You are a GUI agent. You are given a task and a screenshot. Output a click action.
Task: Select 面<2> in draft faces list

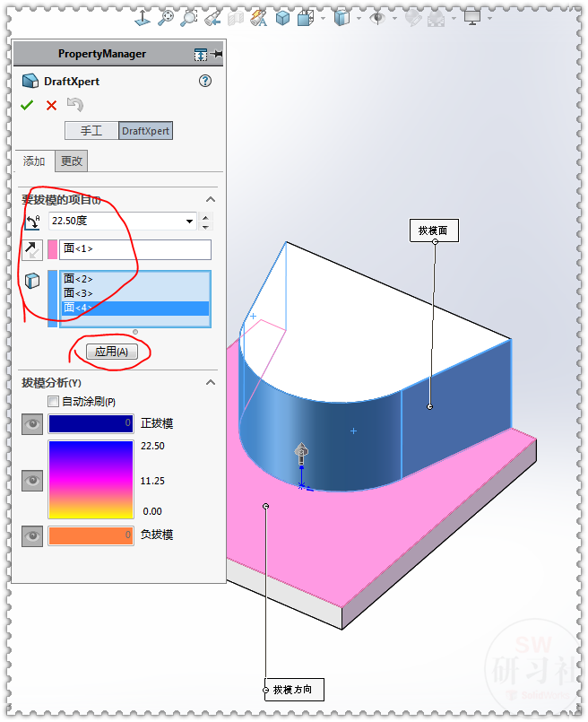[x=135, y=279]
